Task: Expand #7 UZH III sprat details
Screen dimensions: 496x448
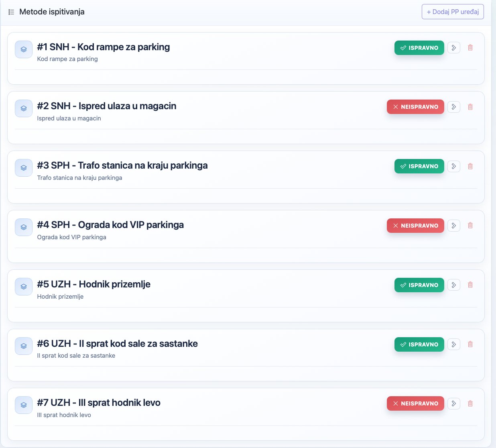Action: coord(454,403)
